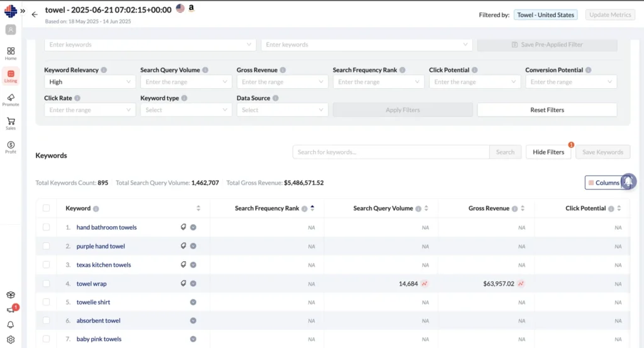This screenshot has height=348, width=644.
Task: Click Save Keywords button
Action: (x=602, y=152)
